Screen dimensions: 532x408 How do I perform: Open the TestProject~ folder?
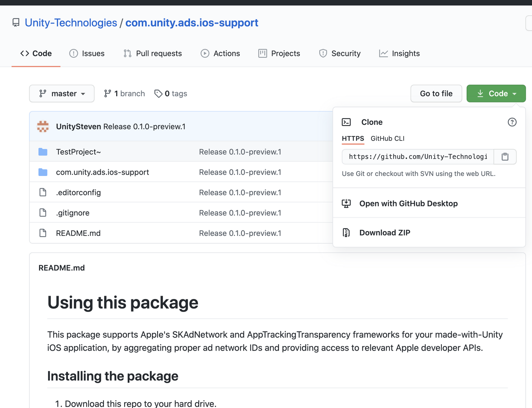click(x=78, y=152)
